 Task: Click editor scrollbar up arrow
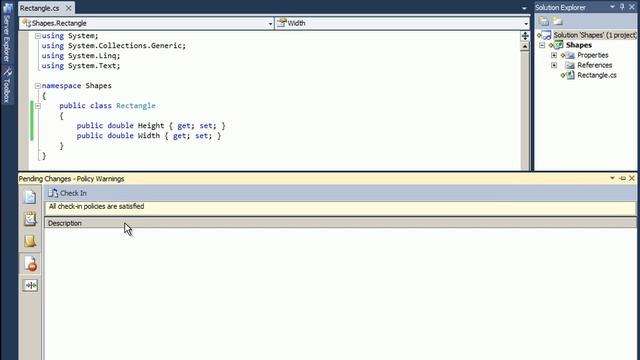525,47
